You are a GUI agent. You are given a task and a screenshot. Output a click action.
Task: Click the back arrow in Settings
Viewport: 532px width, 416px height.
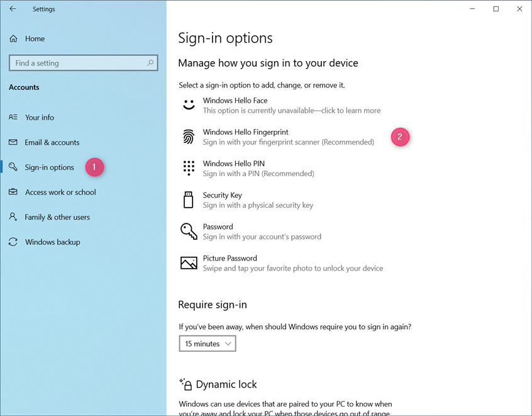[13, 9]
